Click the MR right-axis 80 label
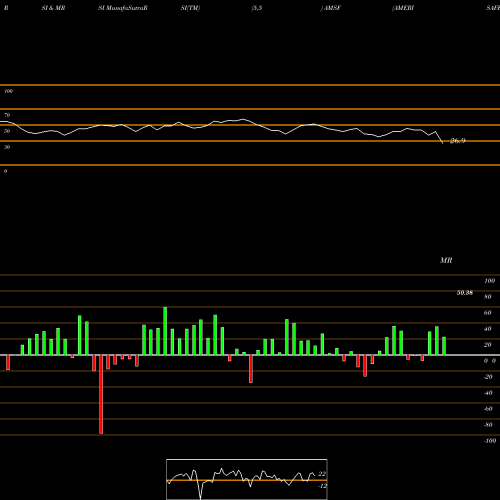 (488, 297)
